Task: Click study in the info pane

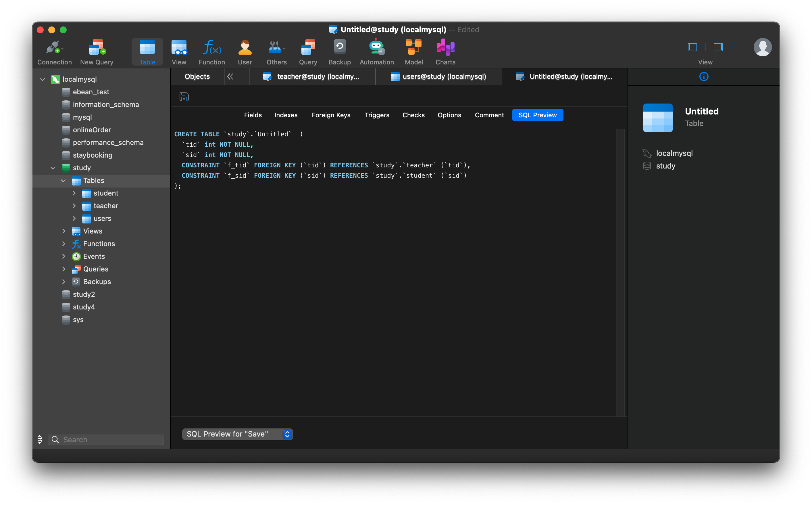Action: coord(665,166)
